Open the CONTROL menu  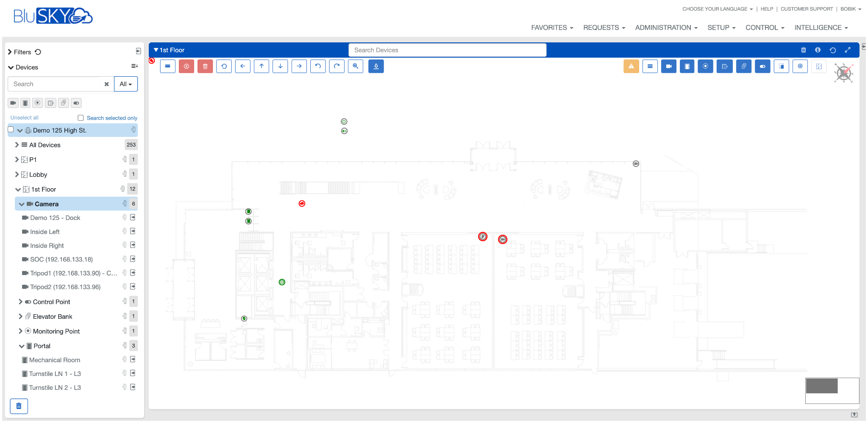tap(765, 27)
